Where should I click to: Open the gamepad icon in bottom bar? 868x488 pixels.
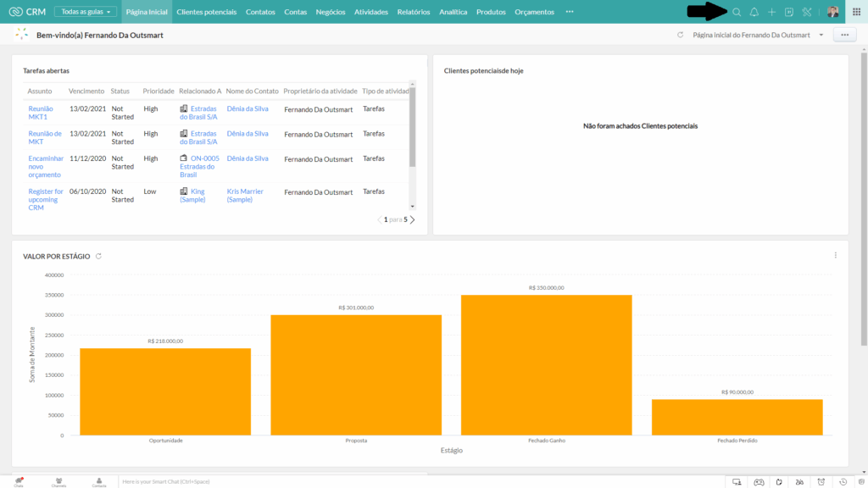coord(759,482)
